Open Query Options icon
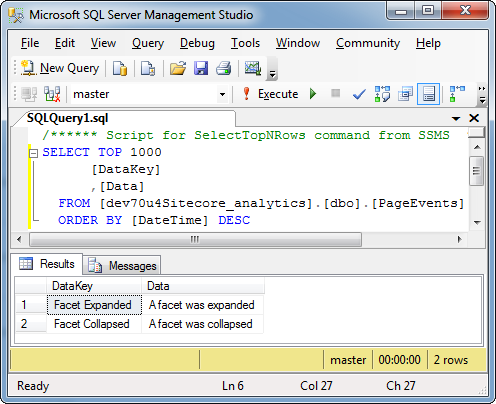Viewport: 496px width, 404px height. pyautogui.click(x=405, y=94)
